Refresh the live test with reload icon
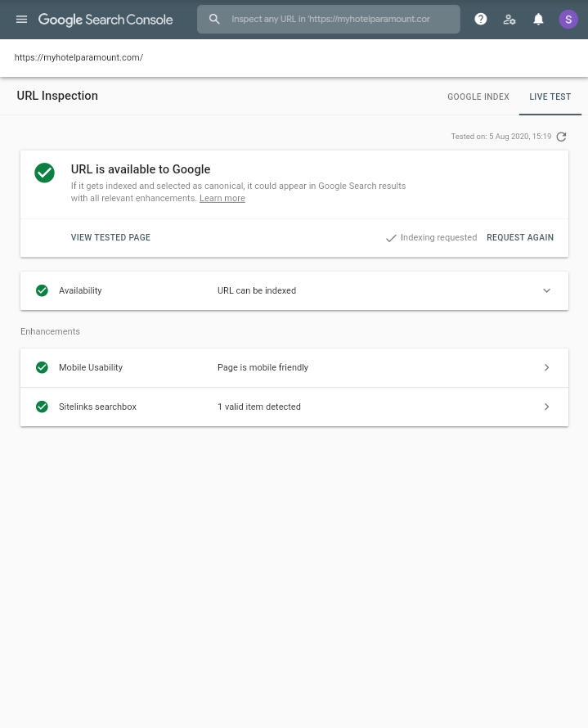Viewport: 588px width, 728px height. coord(561,137)
